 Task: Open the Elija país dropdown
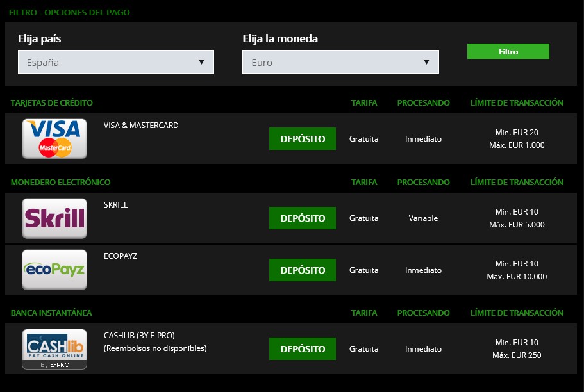coord(116,61)
